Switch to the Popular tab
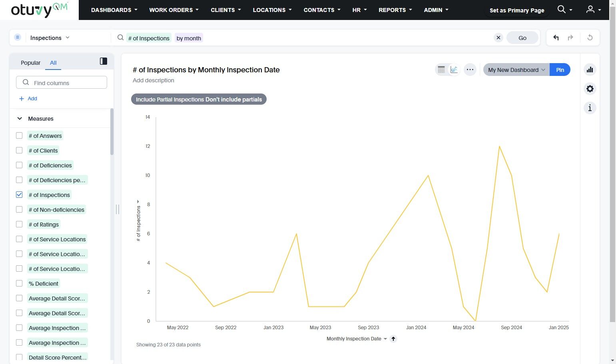 tap(30, 63)
